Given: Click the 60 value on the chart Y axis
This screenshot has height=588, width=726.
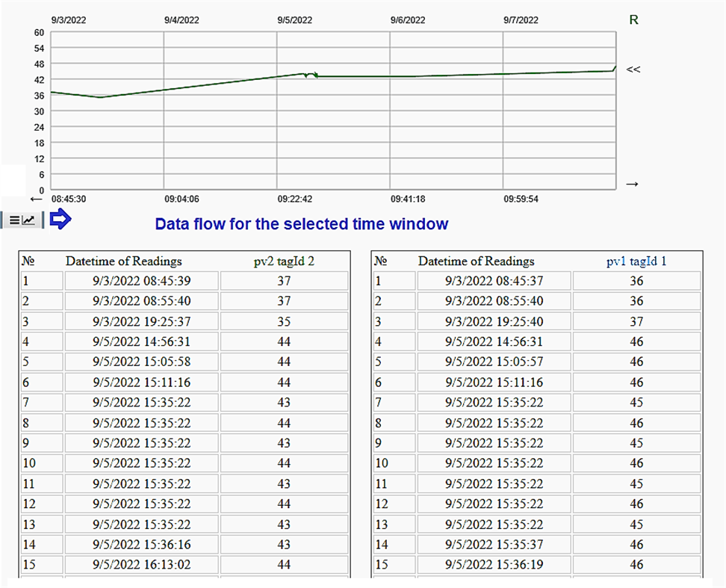Looking at the screenshot, I should coord(40,33).
